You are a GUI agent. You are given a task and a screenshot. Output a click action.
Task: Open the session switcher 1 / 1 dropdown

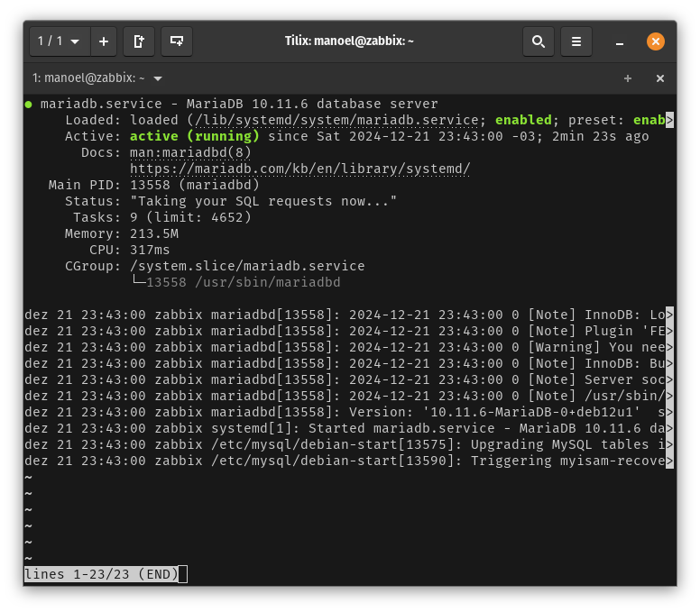pyautogui.click(x=60, y=41)
